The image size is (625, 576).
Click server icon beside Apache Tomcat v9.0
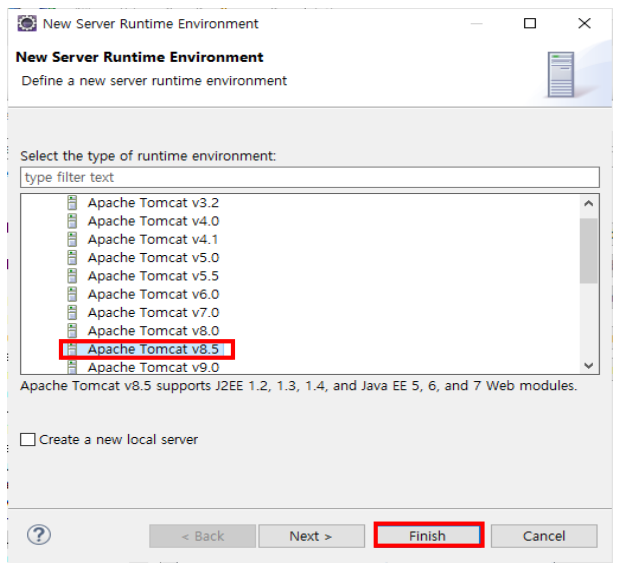[72, 367]
